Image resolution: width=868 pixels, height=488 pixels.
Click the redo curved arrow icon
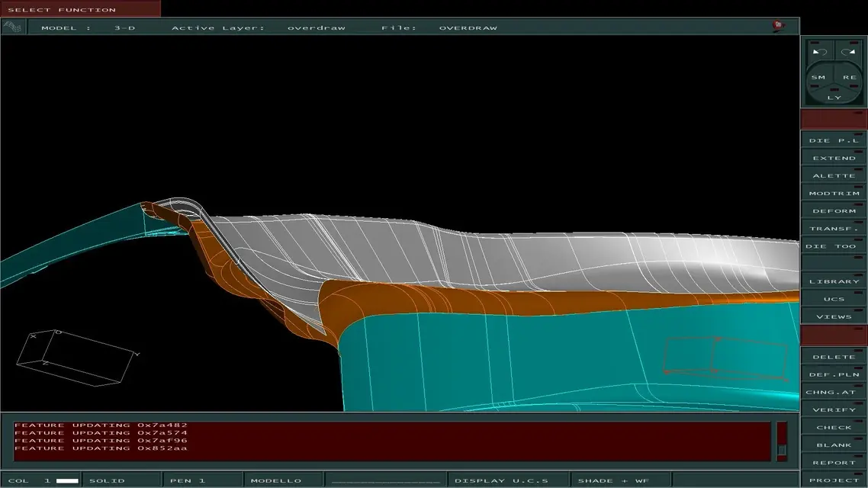click(x=848, y=51)
